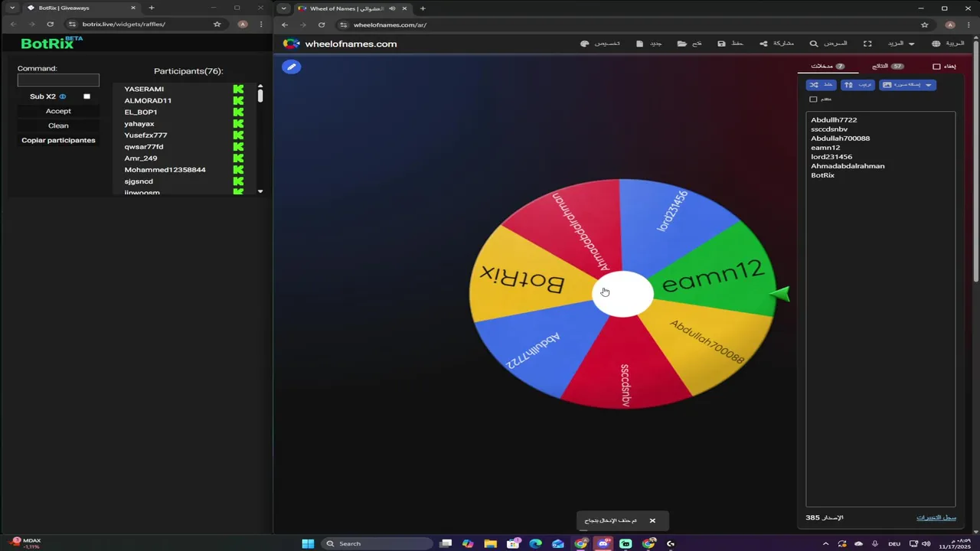The height and width of the screenshot is (551, 980).
Task: Click the Kick icon next to Mohammed12358844
Action: click(238, 170)
